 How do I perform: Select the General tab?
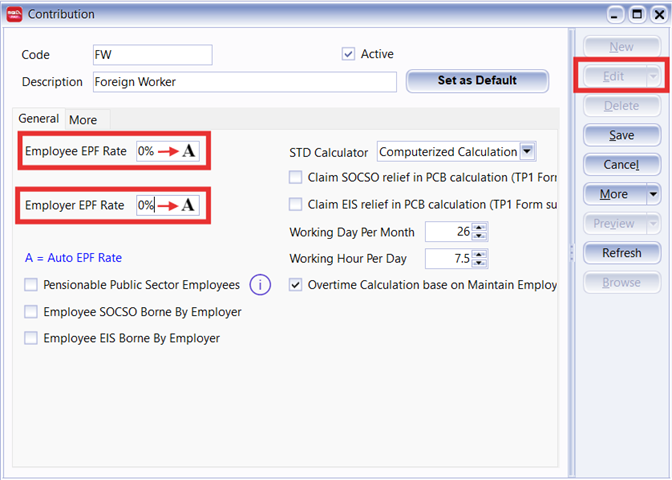point(39,119)
